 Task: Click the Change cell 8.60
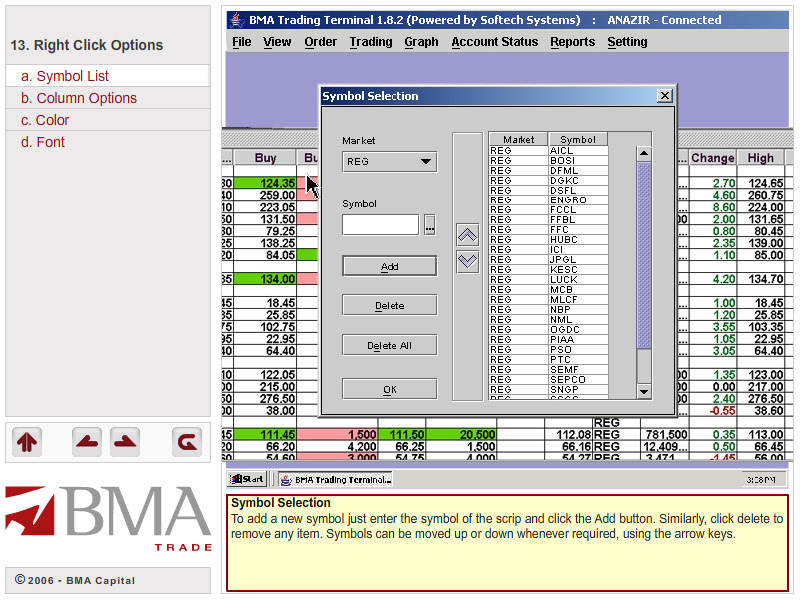click(713, 207)
